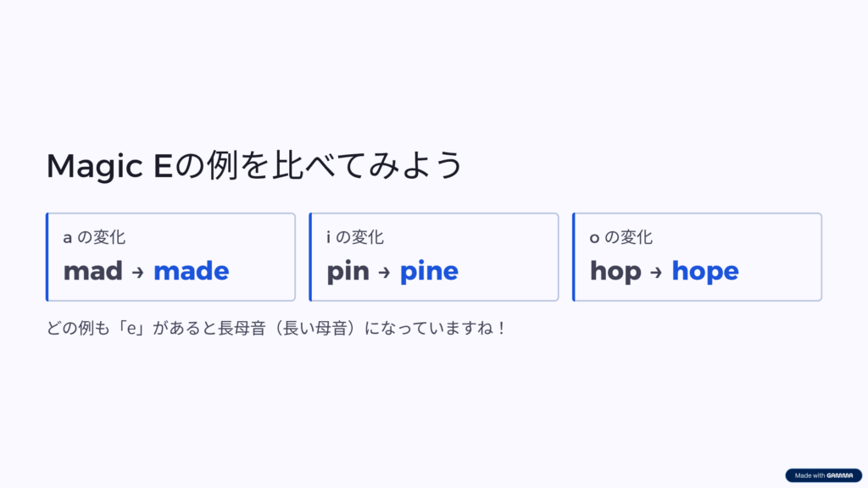The width and height of the screenshot is (868, 488).
Task: Click the blue accent bar of pin card
Action: [310, 257]
